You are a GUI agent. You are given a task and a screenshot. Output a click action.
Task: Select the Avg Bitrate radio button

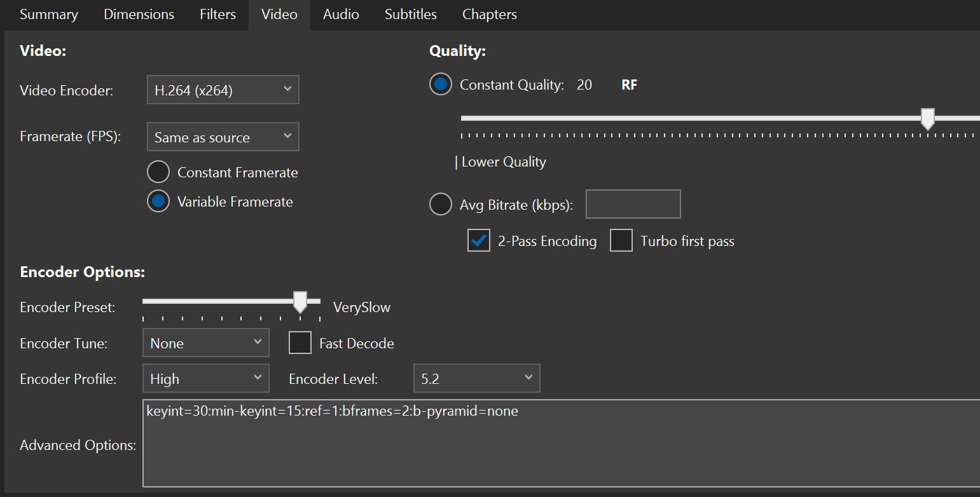point(441,205)
